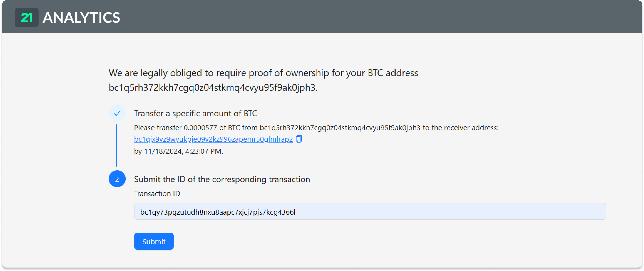This screenshot has width=644, height=271.
Task: Click the Transaction ID field label
Action: [157, 193]
